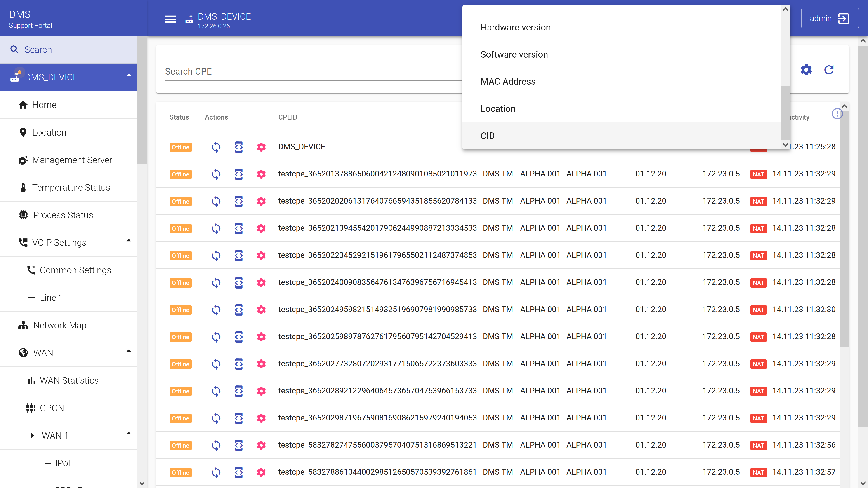Collapse the WAN sidebar group

pos(128,351)
